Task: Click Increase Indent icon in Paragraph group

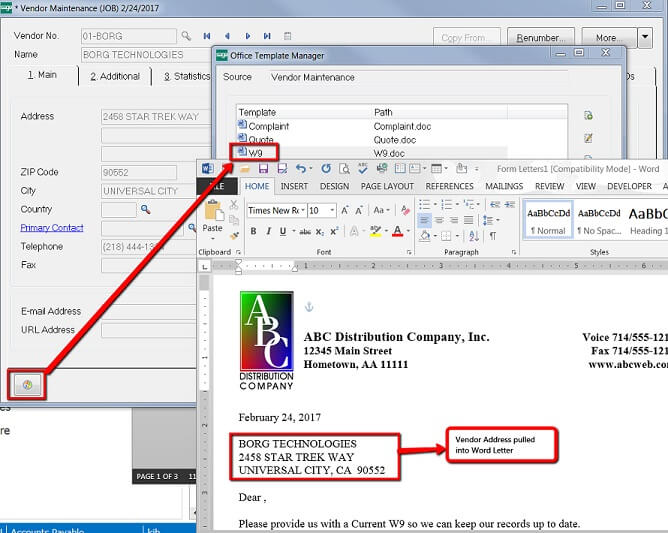Action: (510, 205)
